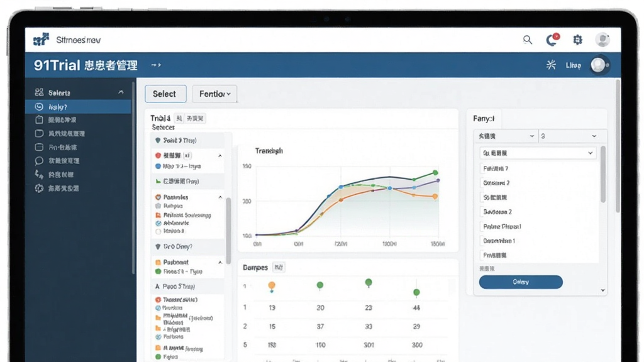Click the clipboard icon in the left sidebar

(x=39, y=120)
